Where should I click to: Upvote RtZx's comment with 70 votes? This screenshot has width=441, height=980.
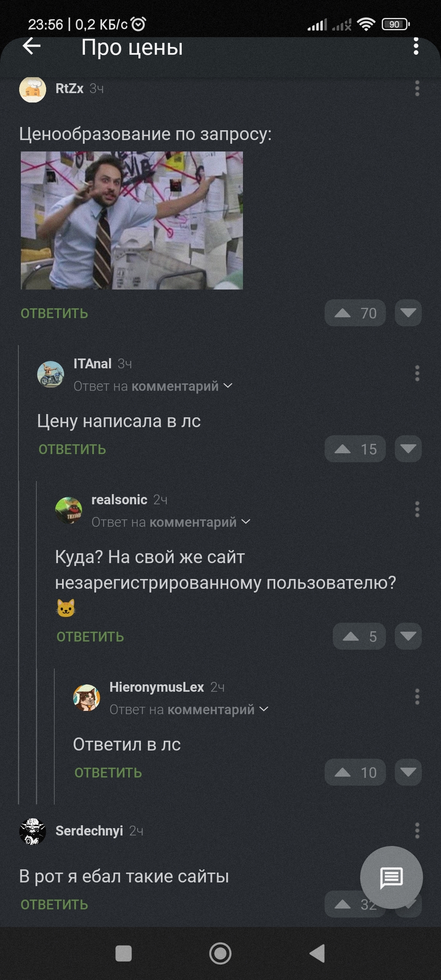point(355,313)
